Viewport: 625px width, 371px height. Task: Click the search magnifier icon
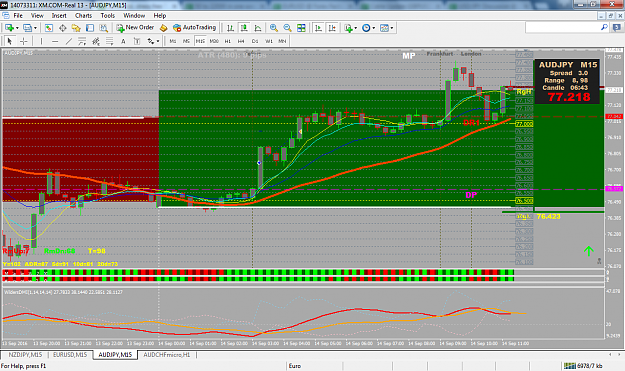point(604,27)
